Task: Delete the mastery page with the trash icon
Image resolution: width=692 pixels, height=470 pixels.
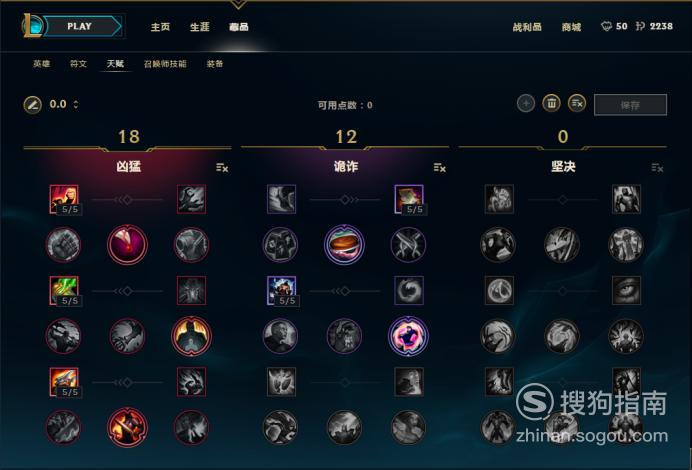Action: (551, 104)
